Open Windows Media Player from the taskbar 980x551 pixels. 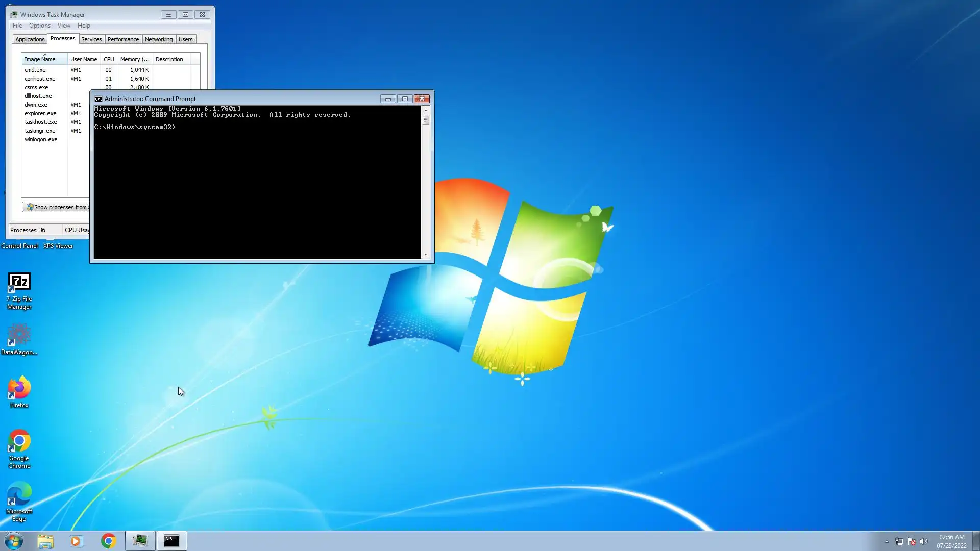pyautogui.click(x=76, y=541)
